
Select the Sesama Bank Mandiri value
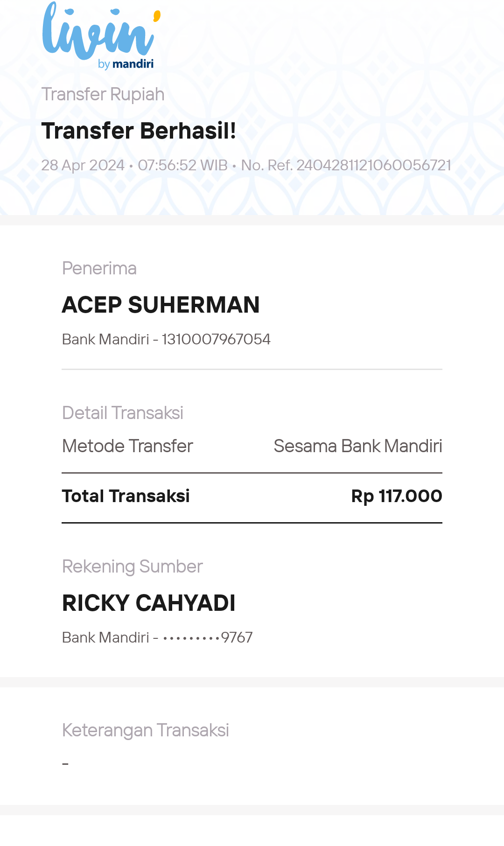click(x=358, y=446)
